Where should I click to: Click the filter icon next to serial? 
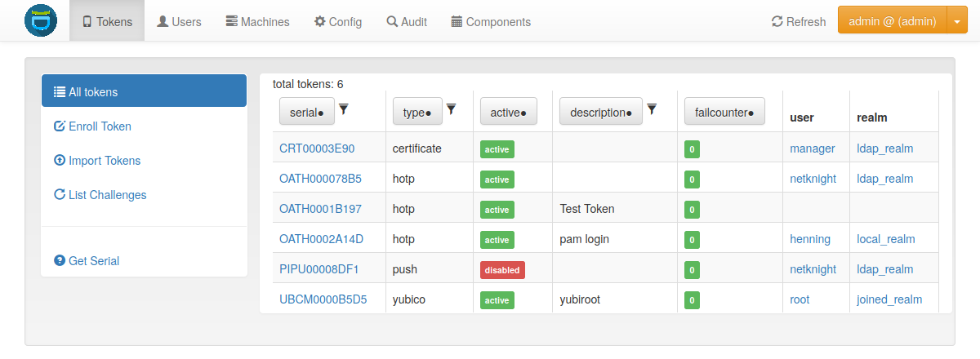click(x=344, y=109)
